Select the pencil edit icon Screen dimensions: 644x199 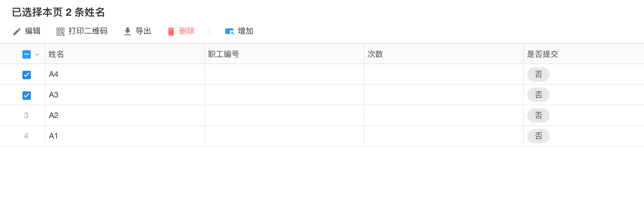17,31
